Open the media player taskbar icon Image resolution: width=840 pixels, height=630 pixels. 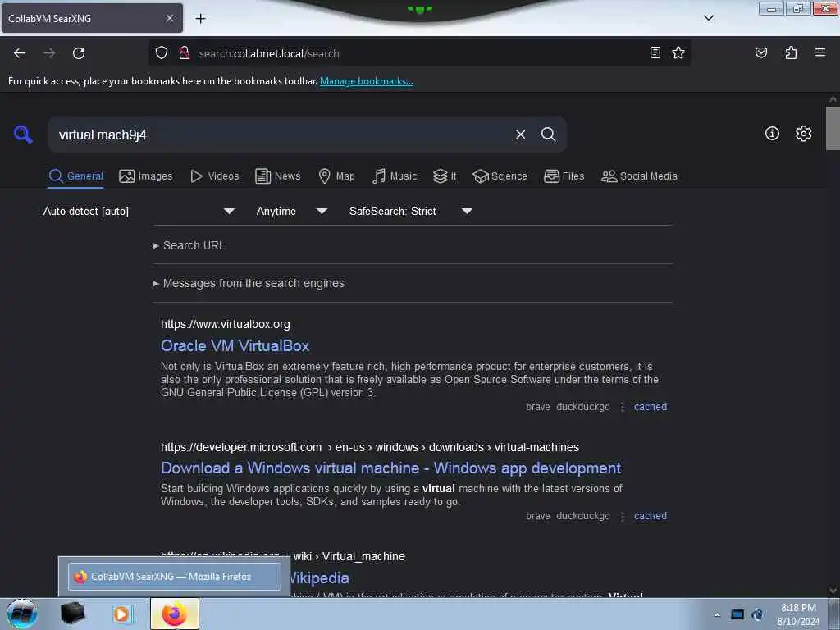click(121, 614)
